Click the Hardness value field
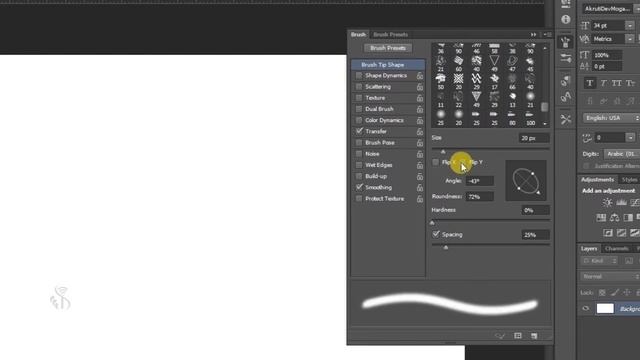The image size is (640, 360). [536, 210]
